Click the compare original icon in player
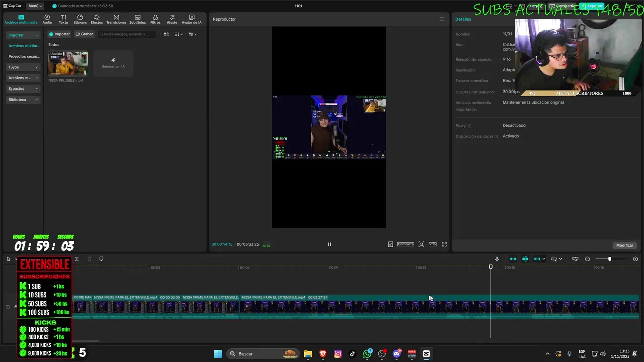The width and height of the screenshot is (644, 362). pyautogui.click(x=390, y=244)
